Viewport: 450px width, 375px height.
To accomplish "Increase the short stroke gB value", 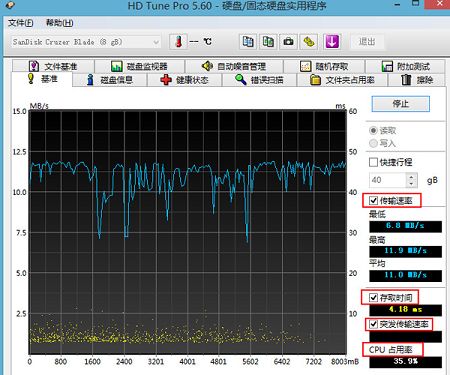I will tap(412, 177).
